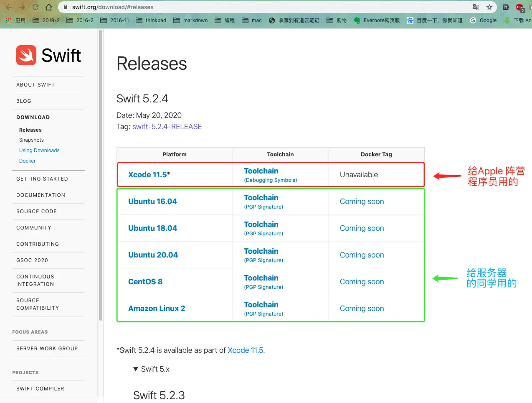Click the browser back arrow
This screenshot has height=403, width=532.
(x=9, y=7)
